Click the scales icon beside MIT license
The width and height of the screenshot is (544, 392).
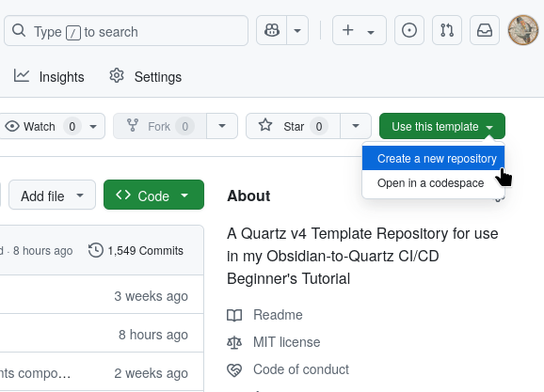[234, 342]
